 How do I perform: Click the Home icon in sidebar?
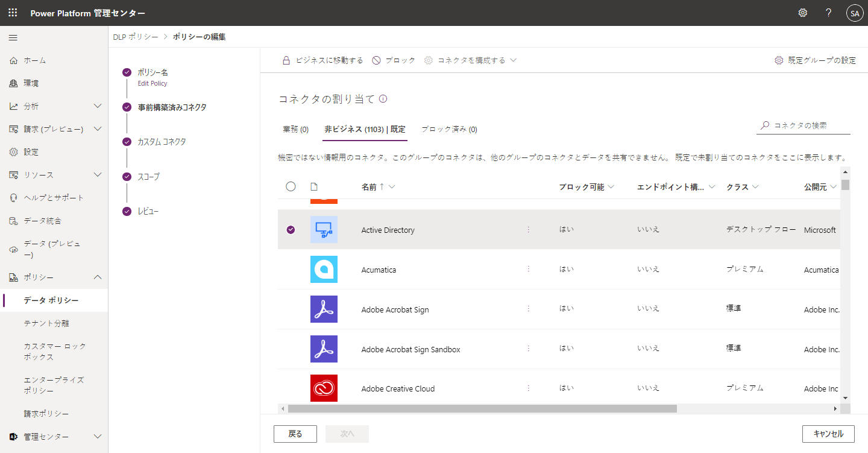pos(13,60)
